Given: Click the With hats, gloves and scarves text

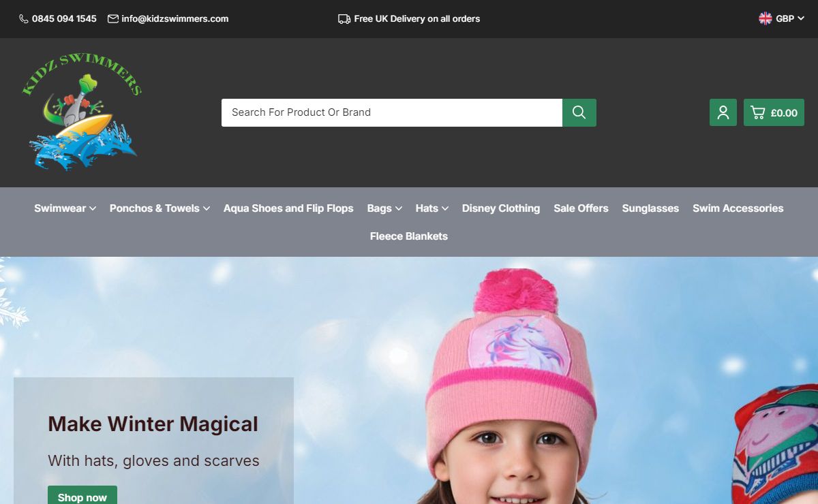Looking at the screenshot, I should pos(153,460).
